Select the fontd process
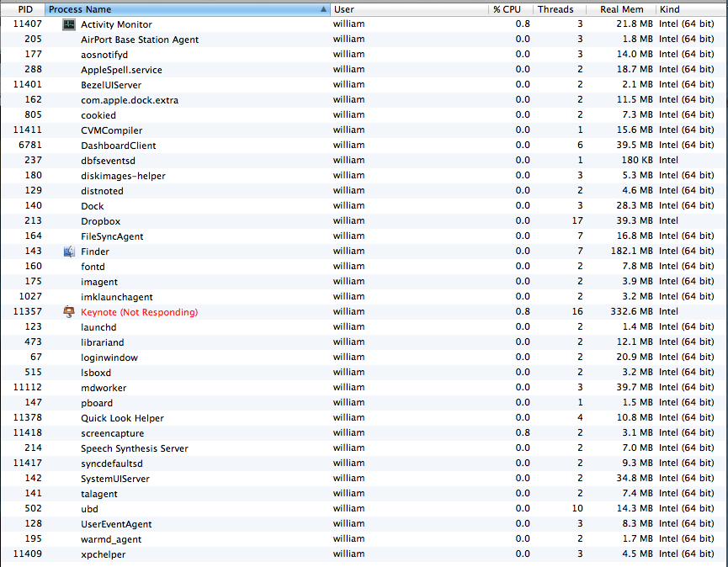This screenshot has height=567, width=728. coord(93,267)
